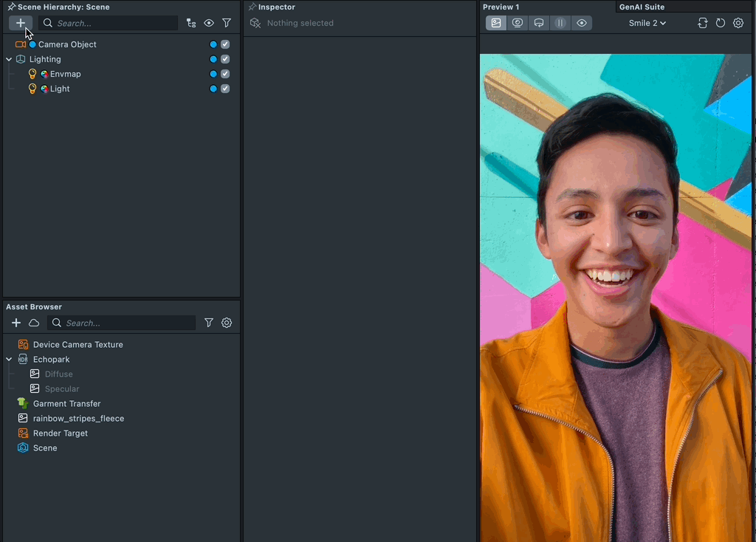Select the Garment Transfer asset
756x542 pixels.
coord(66,404)
